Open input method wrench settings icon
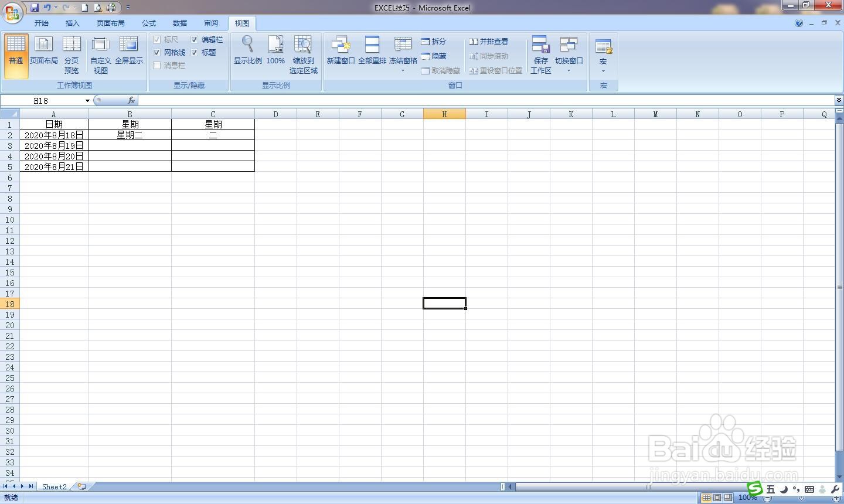 click(836, 489)
